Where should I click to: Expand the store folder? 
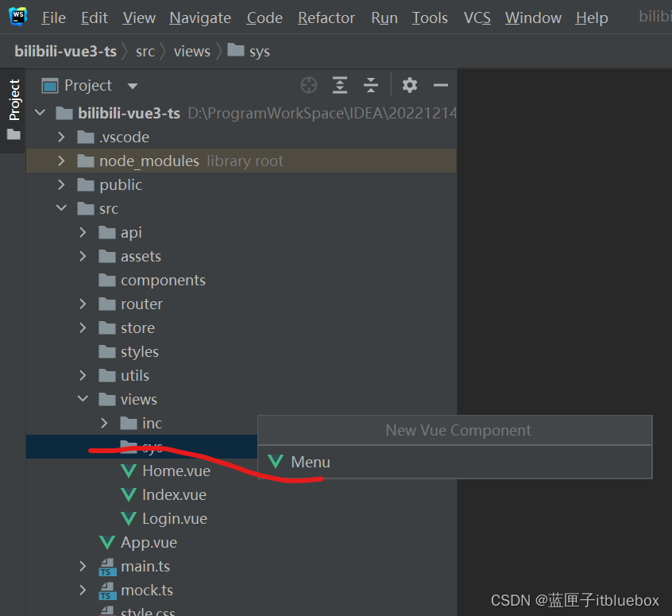[x=83, y=327]
